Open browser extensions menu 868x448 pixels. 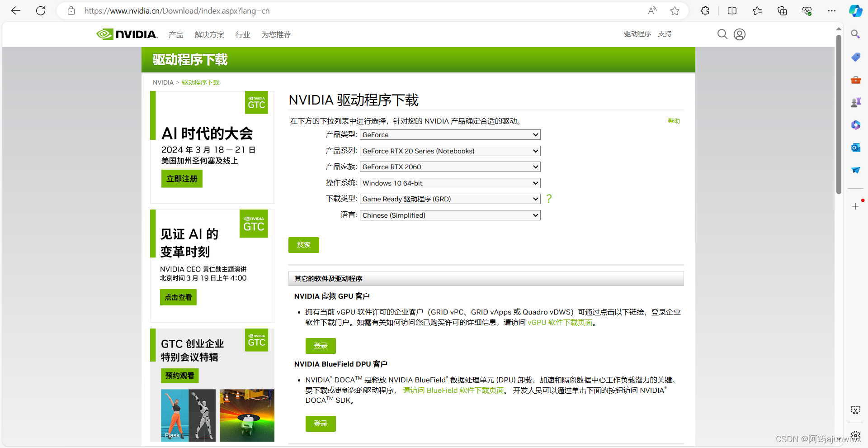705,11
